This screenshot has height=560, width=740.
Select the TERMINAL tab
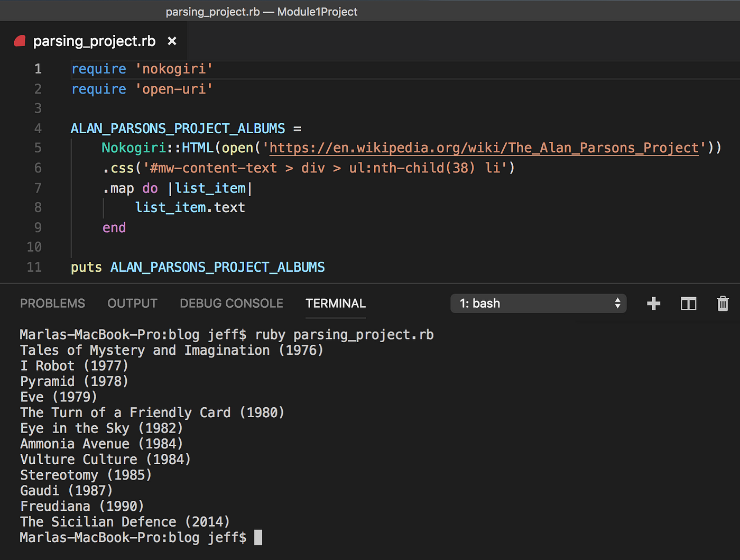coord(336,304)
